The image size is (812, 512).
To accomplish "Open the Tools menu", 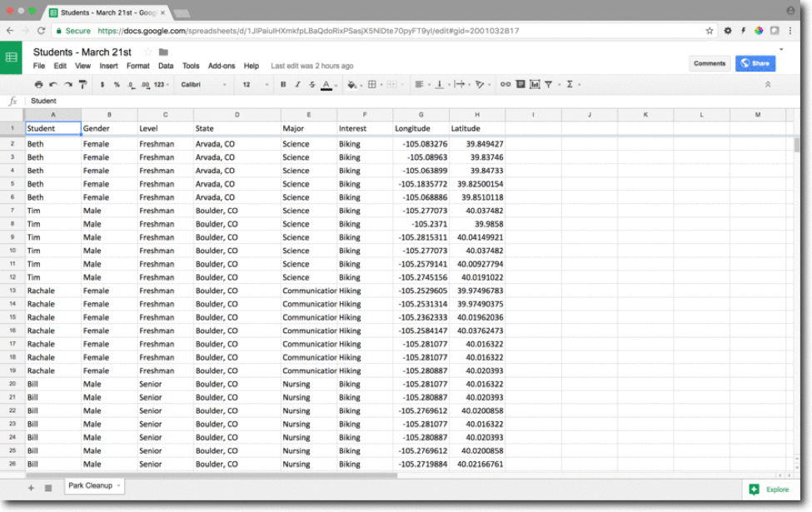I will coord(191,66).
